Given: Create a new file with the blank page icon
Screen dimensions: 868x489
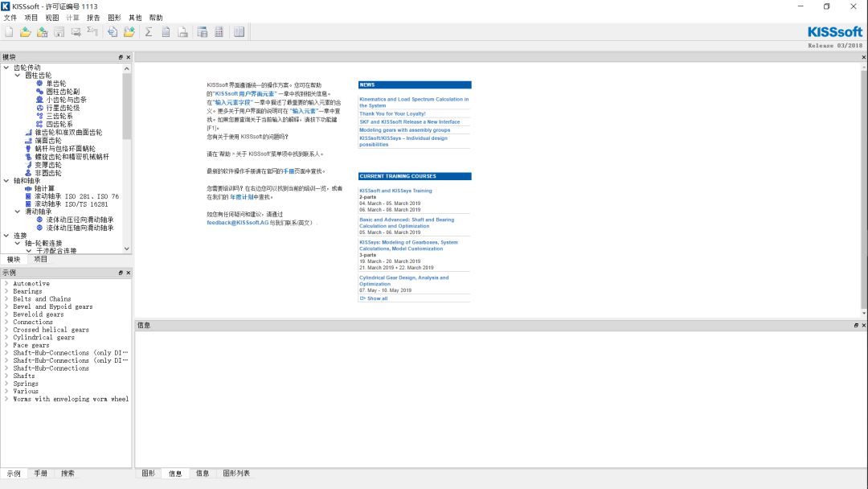Looking at the screenshot, I should (9, 32).
